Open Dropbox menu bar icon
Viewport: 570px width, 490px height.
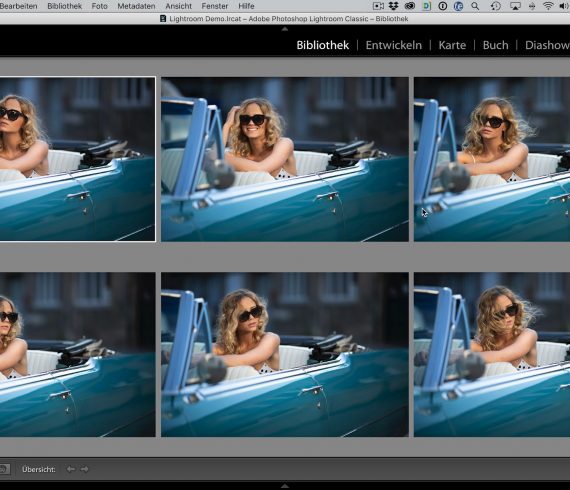click(x=393, y=6)
